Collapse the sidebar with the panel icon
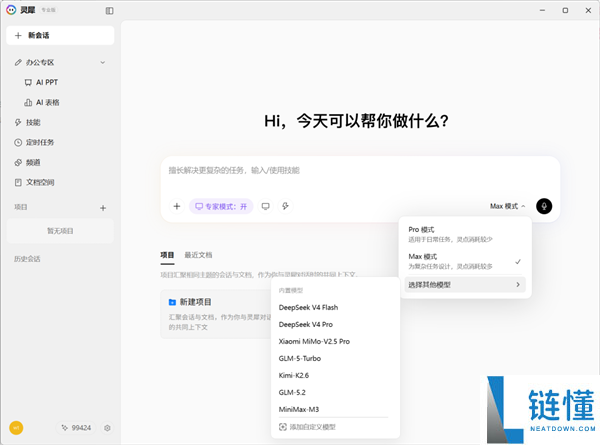Screen dimensions: 600x445 point(109,11)
